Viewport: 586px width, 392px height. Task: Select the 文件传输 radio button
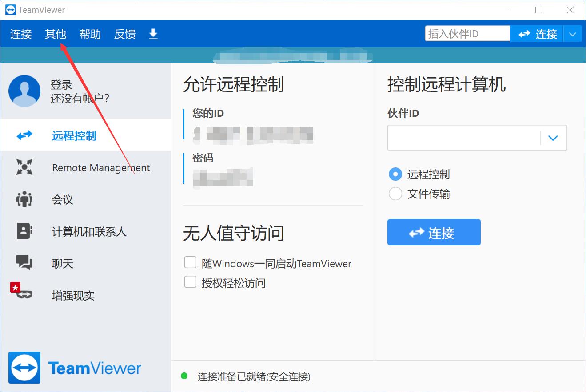[395, 194]
